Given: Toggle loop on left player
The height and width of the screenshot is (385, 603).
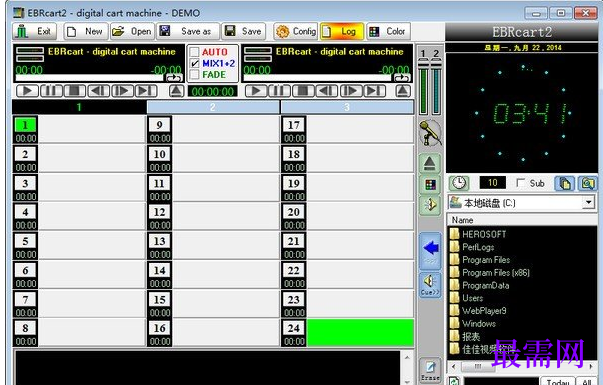Looking at the screenshot, I should click(x=174, y=78).
